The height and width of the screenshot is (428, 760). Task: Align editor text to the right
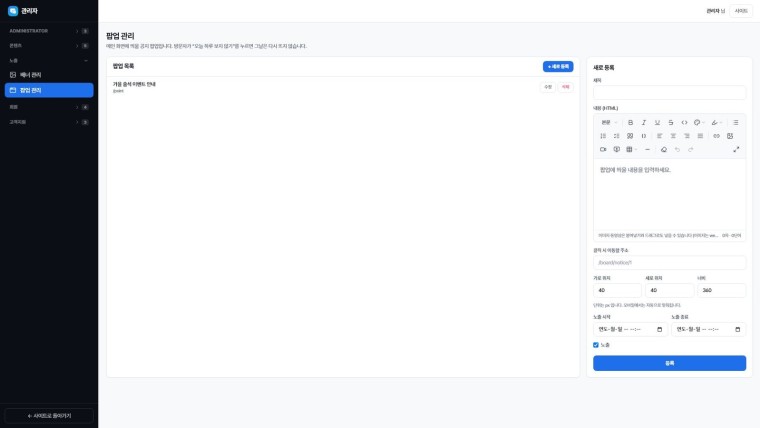(687, 136)
